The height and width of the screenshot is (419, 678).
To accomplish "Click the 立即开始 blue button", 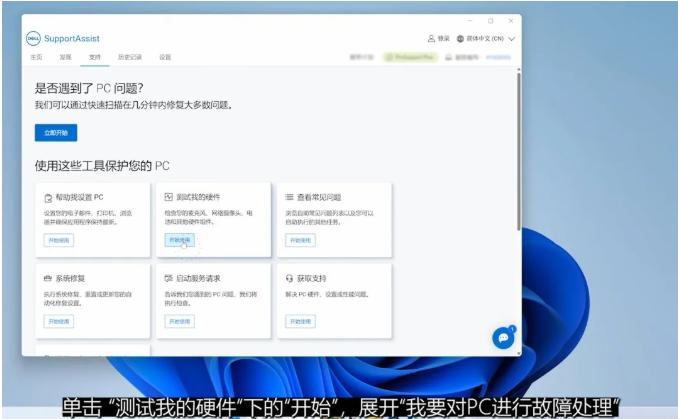I will pos(56,133).
